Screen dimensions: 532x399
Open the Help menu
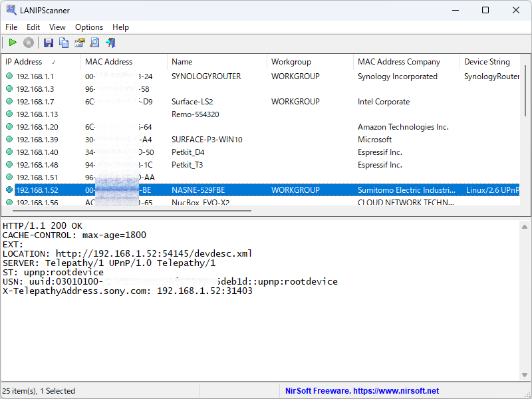click(x=120, y=27)
